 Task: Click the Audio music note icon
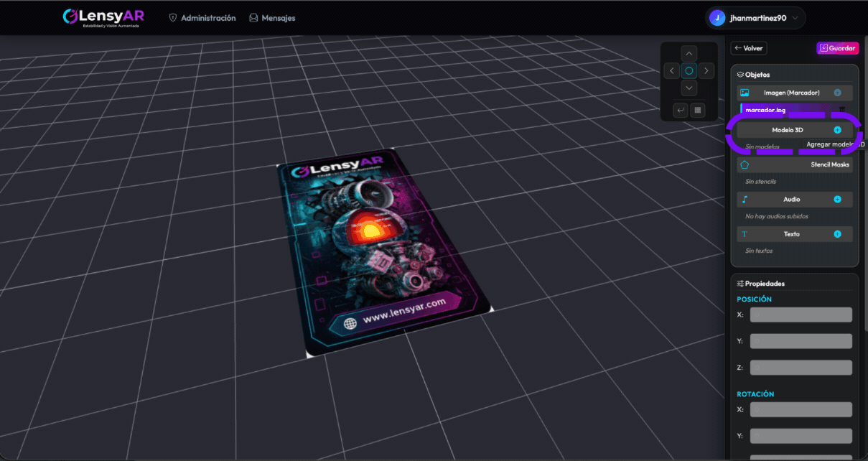(x=745, y=199)
